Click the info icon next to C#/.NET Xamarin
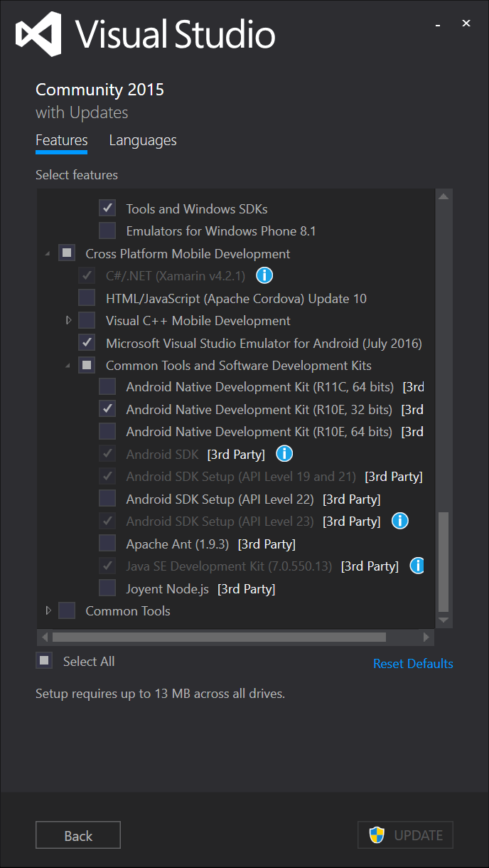Image resolution: width=489 pixels, height=868 pixels. [264, 275]
